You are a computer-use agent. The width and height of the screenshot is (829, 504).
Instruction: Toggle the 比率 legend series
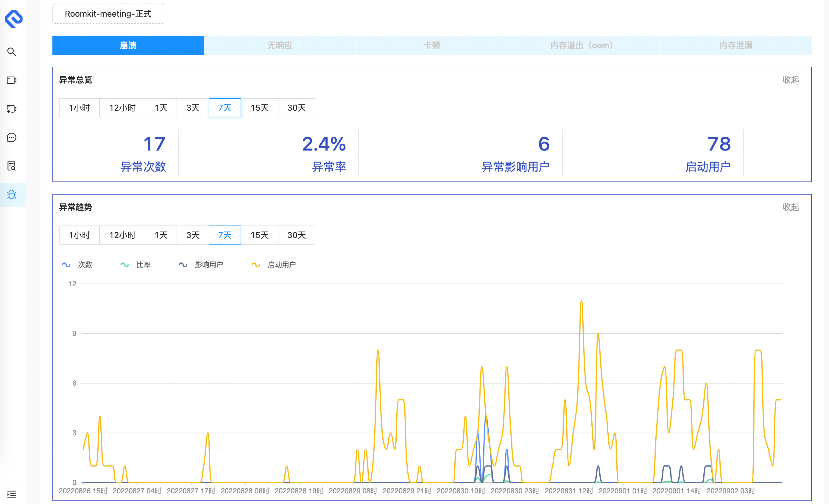[x=135, y=264]
